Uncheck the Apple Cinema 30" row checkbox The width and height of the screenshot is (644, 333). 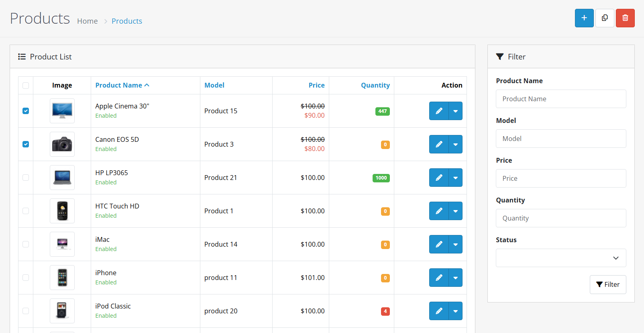tap(26, 111)
